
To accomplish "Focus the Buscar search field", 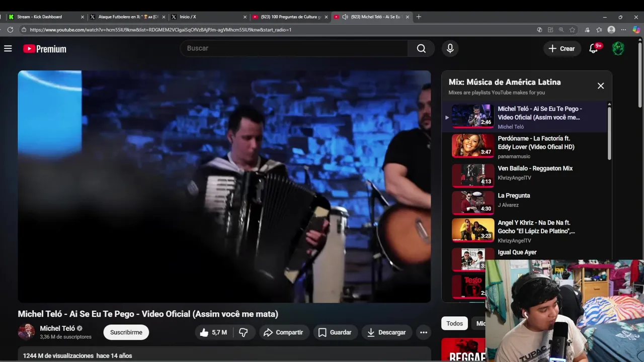I will (x=294, y=48).
